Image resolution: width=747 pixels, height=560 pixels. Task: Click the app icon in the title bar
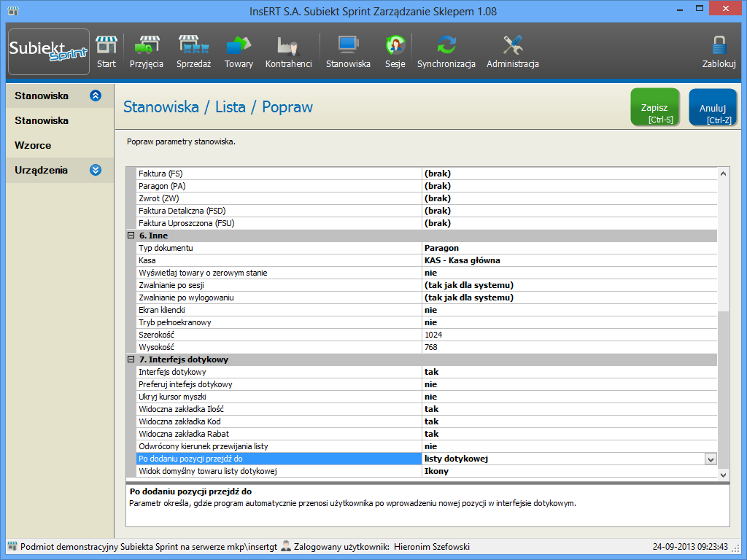(x=13, y=11)
